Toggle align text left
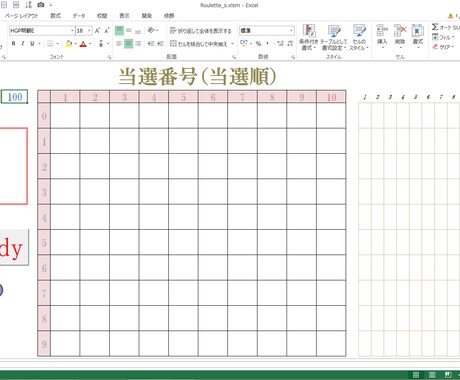 point(119,43)
